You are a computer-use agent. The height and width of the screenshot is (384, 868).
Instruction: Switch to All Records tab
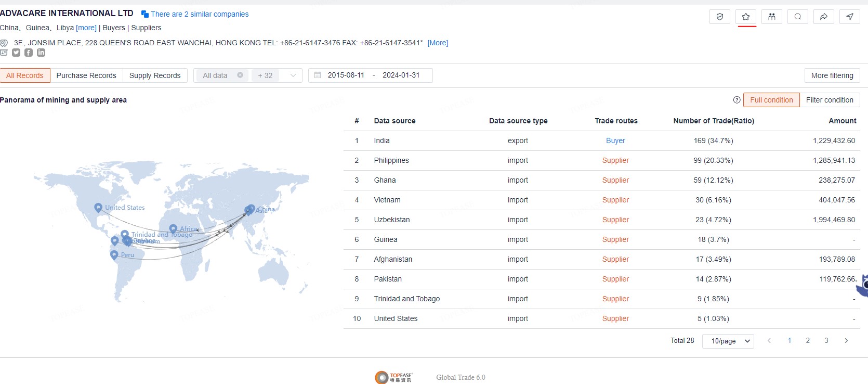(25, 75)
